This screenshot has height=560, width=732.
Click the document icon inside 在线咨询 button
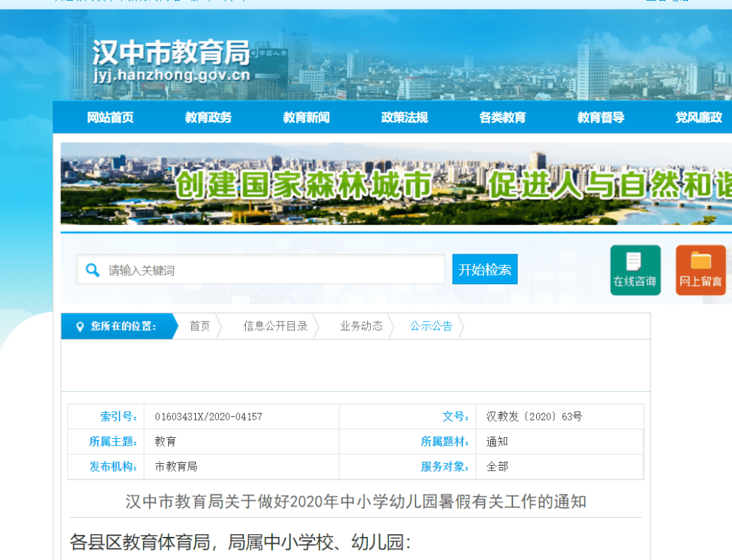click(x=635, y=260)
